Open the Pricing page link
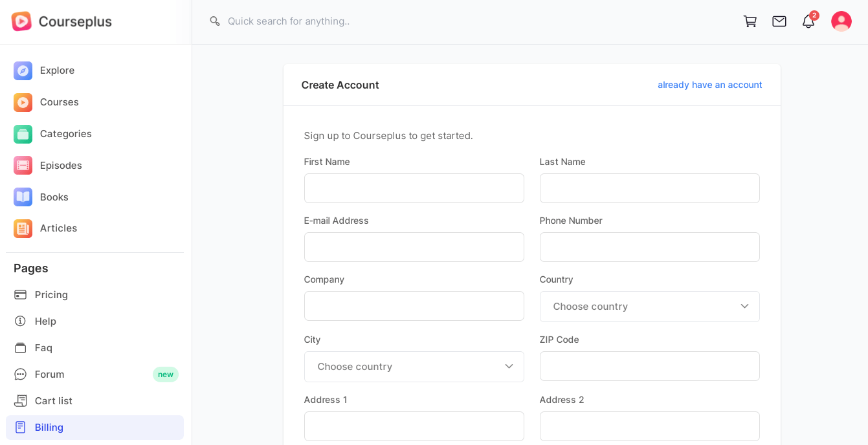The width and height of the screenshot is (868, 445). [51, 295]
